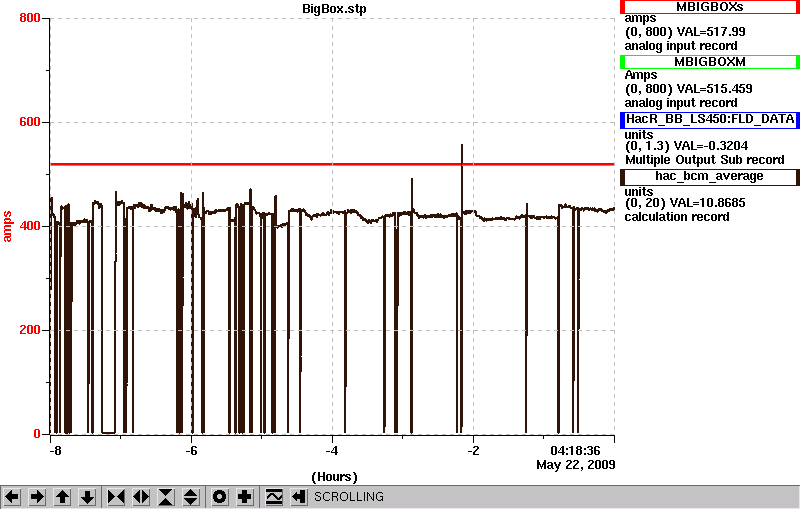
Task: Click the 800 label on the y-axis
Action: coord(30,18)
